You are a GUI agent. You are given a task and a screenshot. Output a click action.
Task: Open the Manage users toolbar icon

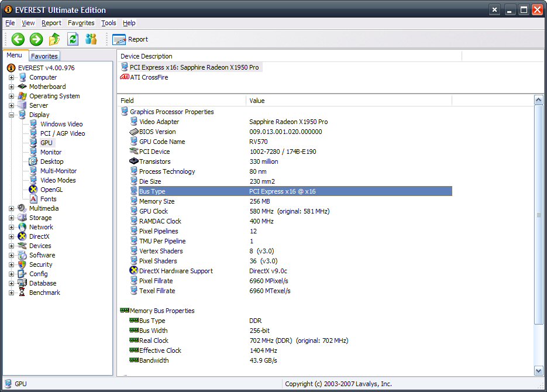(x=91, y=39)
